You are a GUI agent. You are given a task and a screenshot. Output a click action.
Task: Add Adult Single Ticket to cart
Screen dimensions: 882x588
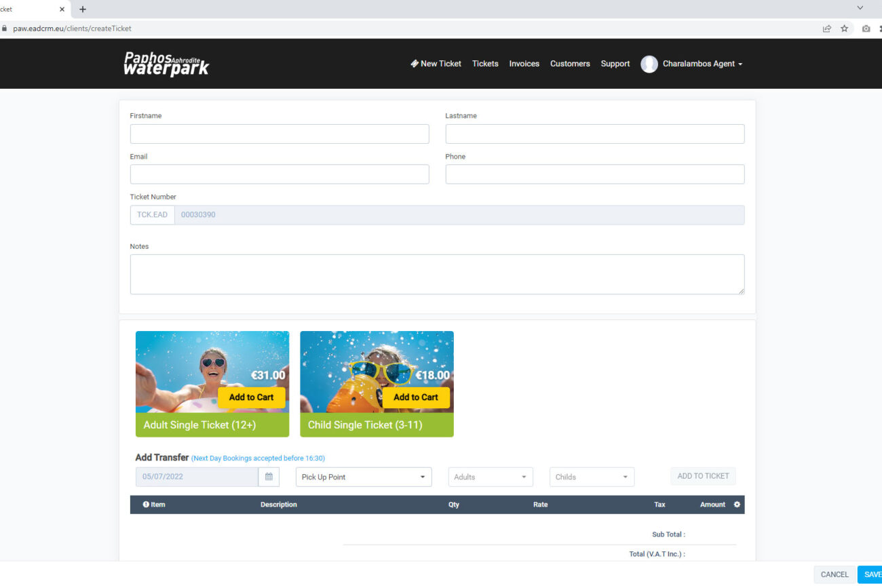tap(252, 397)
